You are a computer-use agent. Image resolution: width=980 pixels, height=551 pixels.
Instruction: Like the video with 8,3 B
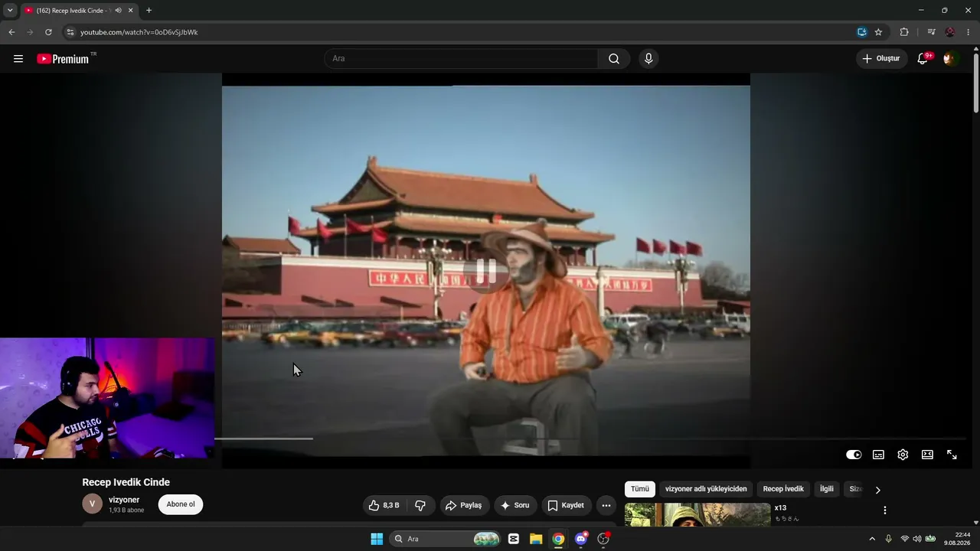[384, 505]
